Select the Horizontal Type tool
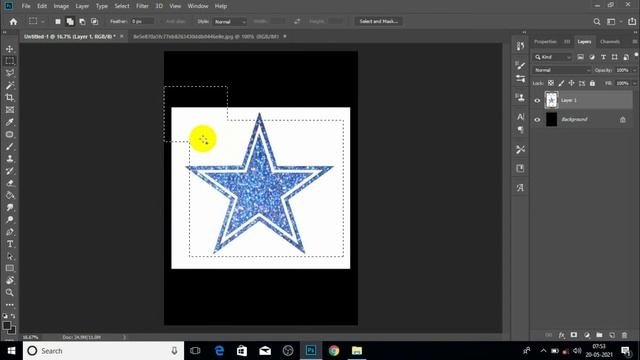 tap(10, 244)
